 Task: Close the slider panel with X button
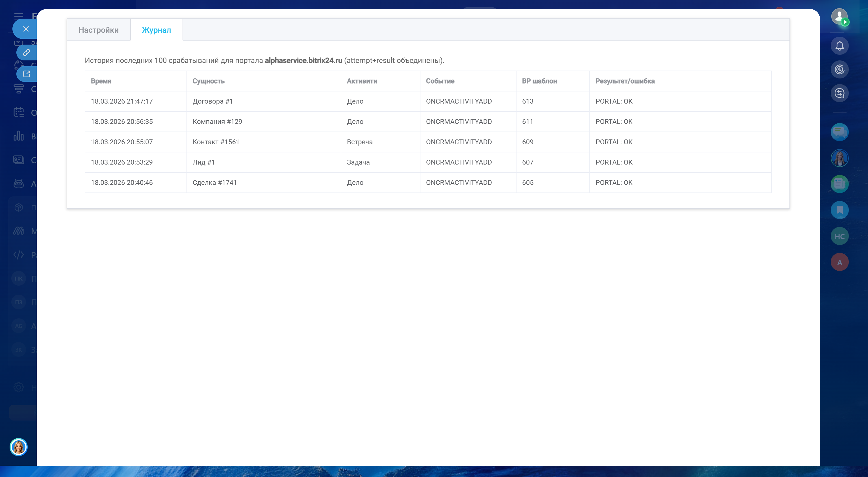[x=26, y=29]
